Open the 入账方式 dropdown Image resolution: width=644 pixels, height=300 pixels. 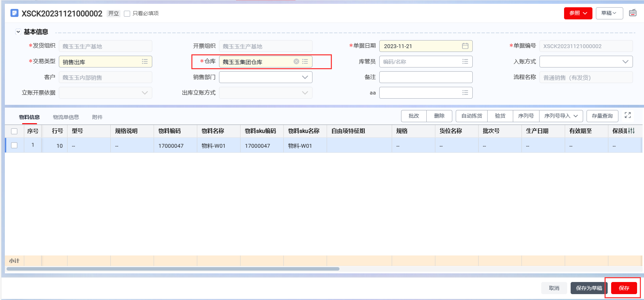[625, 62]
